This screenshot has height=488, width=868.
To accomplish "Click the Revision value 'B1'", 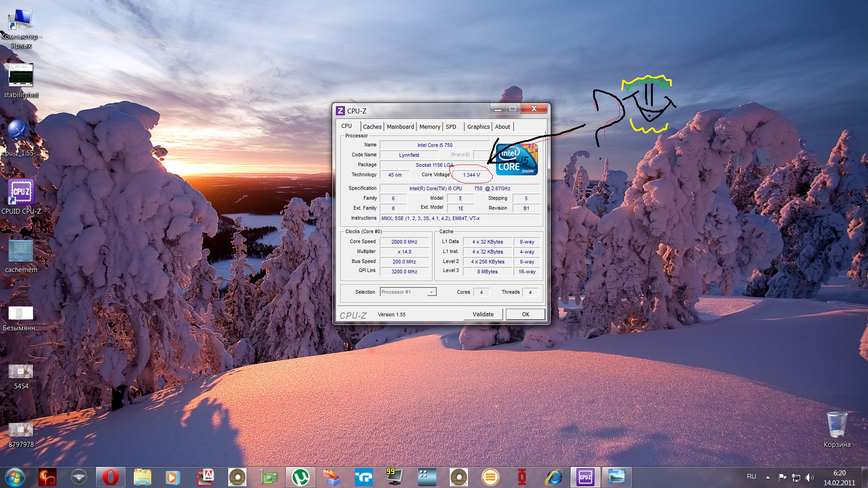I will (x=526, y=208).
